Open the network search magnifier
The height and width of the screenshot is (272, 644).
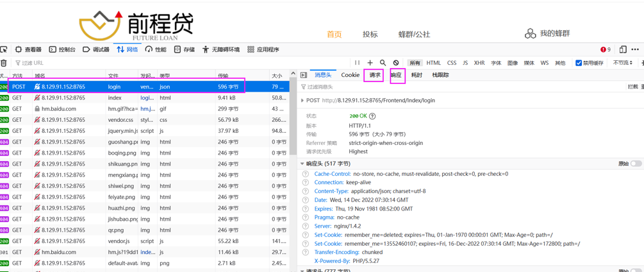tap(383, 63)
